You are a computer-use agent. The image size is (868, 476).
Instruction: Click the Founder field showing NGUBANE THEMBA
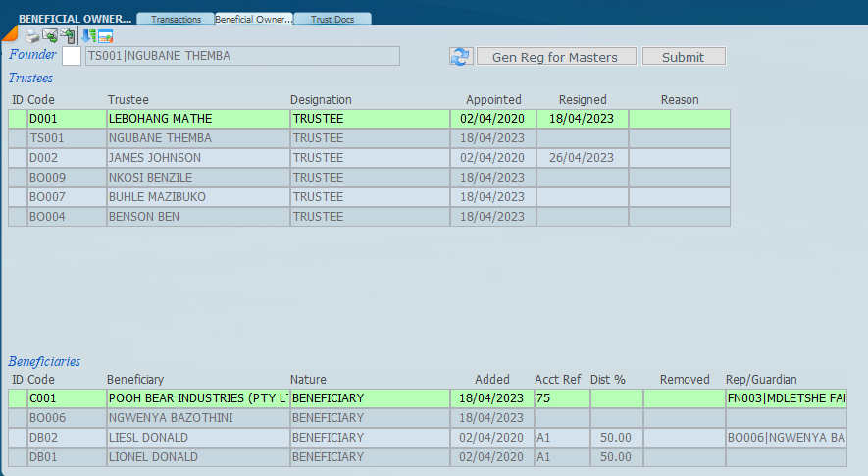click(242, 56)
